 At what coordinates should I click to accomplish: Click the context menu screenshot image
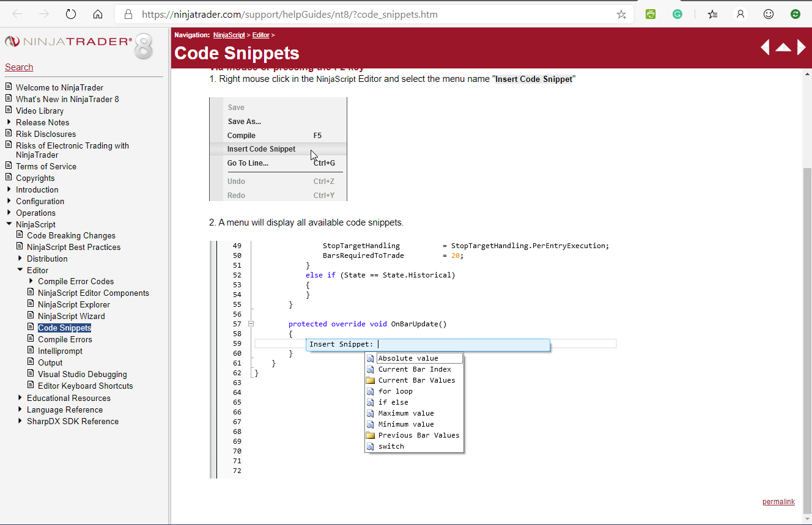(x=278, y=149)
